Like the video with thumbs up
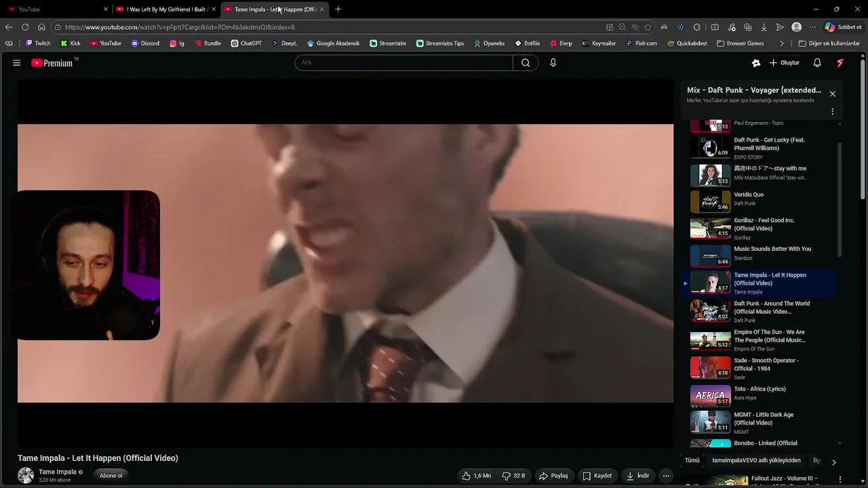The height and width of the screenshot is (488, 868). click(477, 476)
